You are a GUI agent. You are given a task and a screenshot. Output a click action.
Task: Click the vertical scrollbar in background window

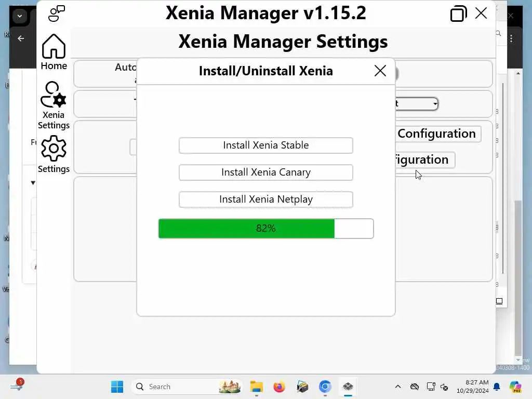click(518, 277)
